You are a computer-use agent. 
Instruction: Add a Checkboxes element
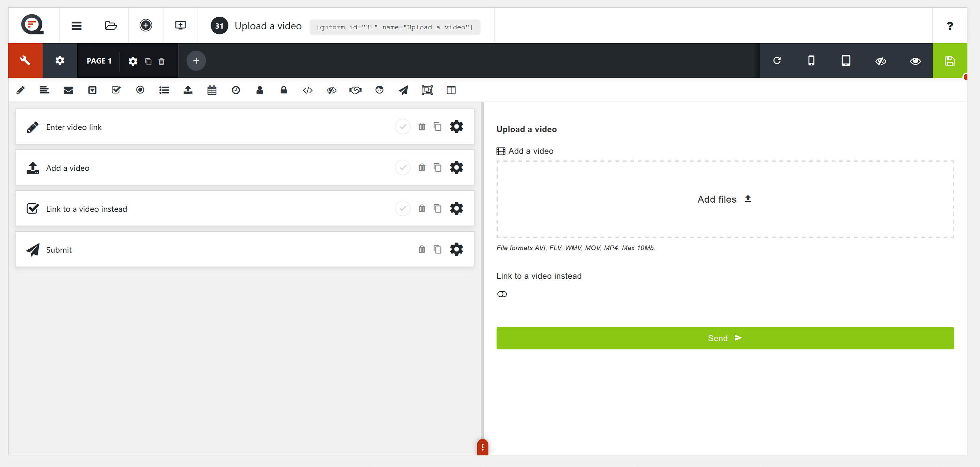[x=116, y=90]
